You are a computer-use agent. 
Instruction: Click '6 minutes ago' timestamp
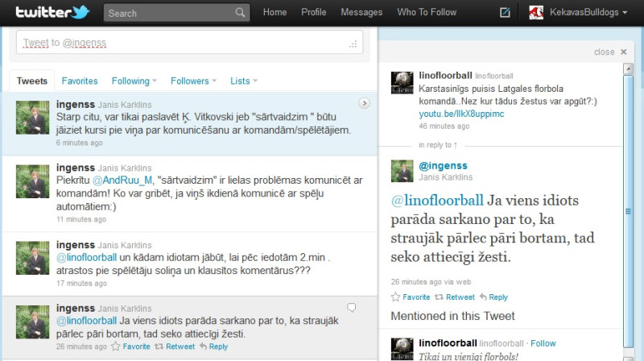(x=79, y=143)
